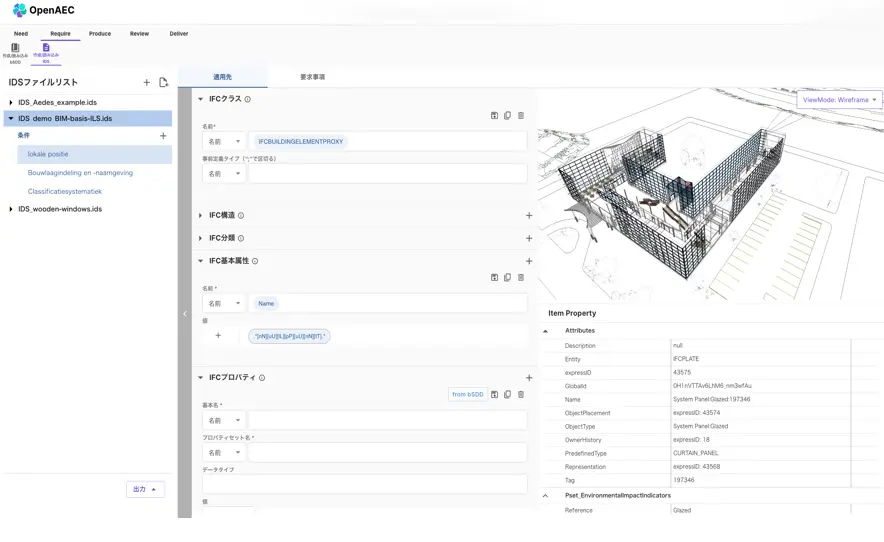Switch to the 要求事項 tab
The width and height of the screenshot is (884, 542).
pos(312,77)
